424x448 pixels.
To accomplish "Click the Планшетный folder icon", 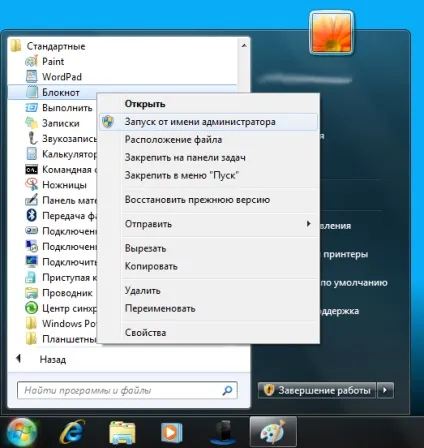I will tap(31, 339).
